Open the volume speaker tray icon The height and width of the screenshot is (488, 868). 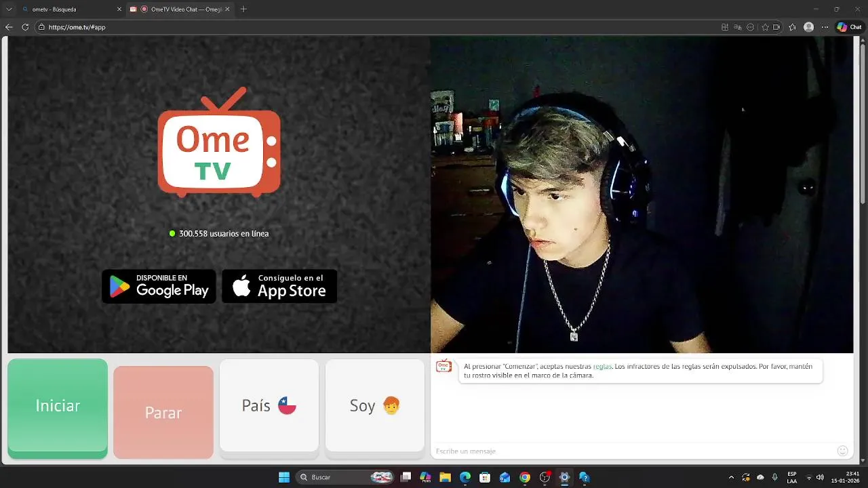(x=820, y=477)
